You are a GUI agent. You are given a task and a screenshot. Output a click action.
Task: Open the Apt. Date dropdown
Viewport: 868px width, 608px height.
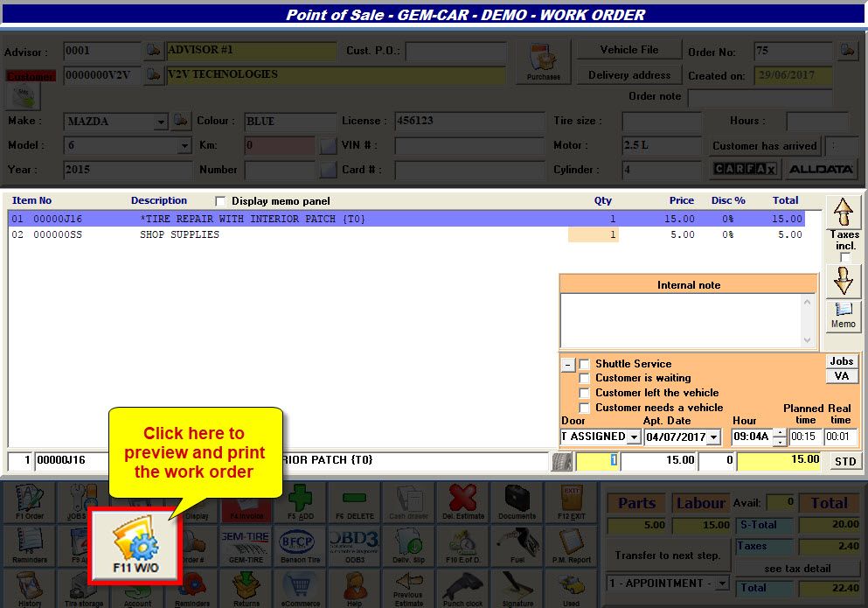[x=714, y=437]
